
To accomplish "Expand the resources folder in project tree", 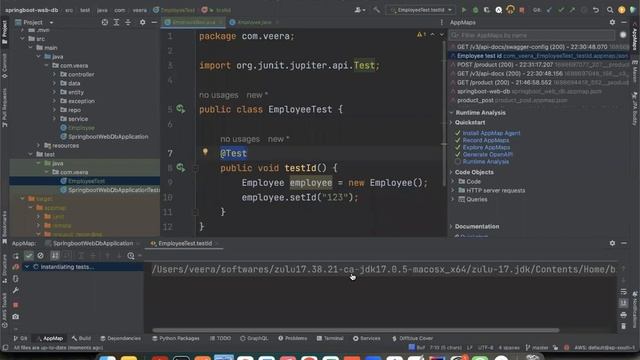I will [38, 145].
